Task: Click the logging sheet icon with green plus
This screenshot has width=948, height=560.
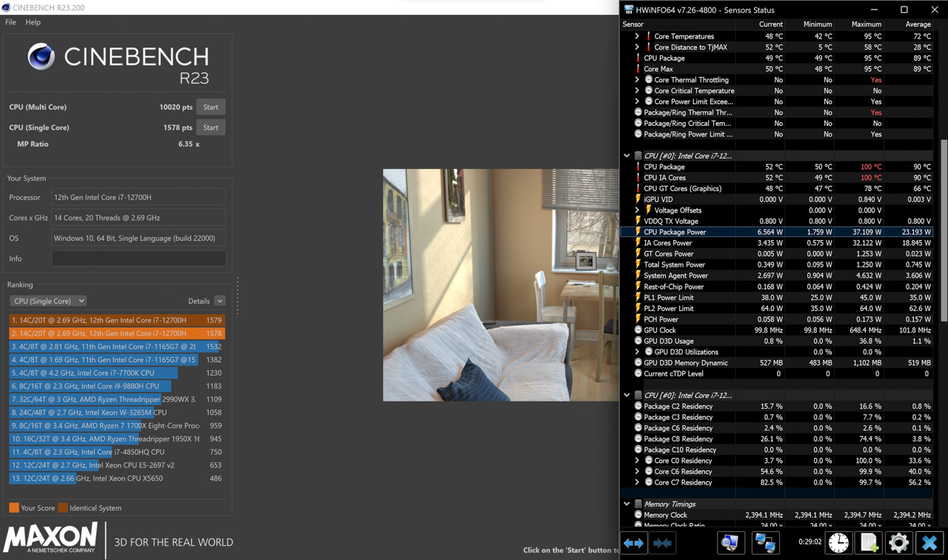Action: [869, 543]
